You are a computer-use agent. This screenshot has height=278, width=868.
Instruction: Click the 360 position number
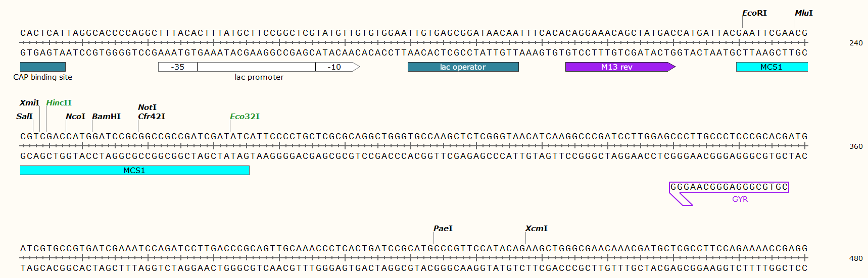coord(856,146)
